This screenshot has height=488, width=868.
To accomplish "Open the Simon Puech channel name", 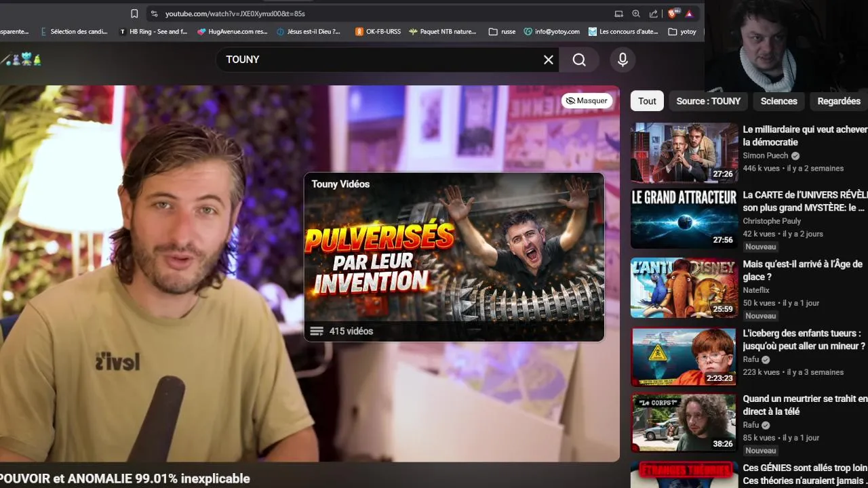I will (766, 155).
